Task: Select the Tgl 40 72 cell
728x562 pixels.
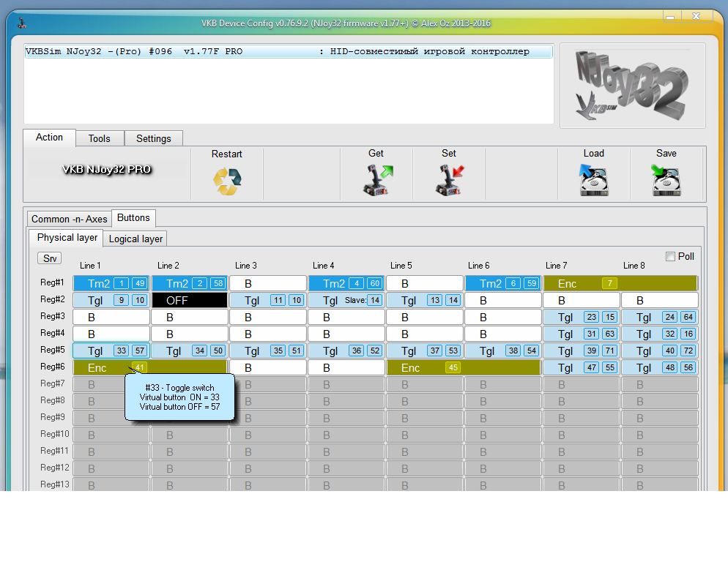Action: pyautogui.click(x=660, y=351)
